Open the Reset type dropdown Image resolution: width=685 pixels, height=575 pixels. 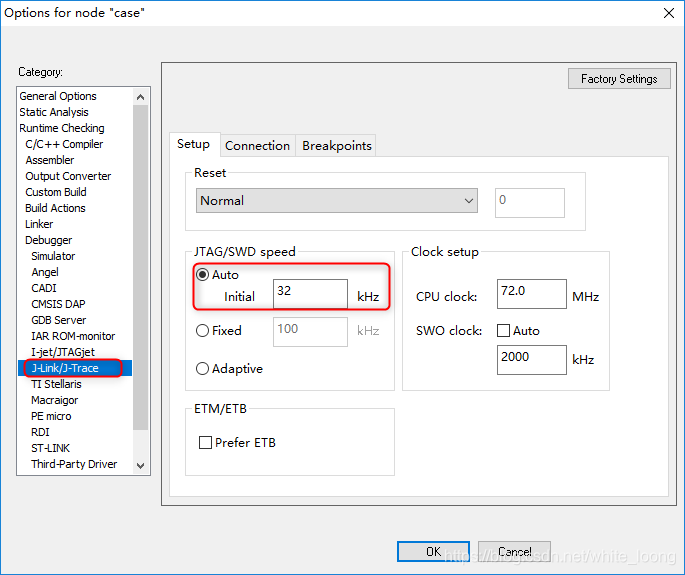336,201
